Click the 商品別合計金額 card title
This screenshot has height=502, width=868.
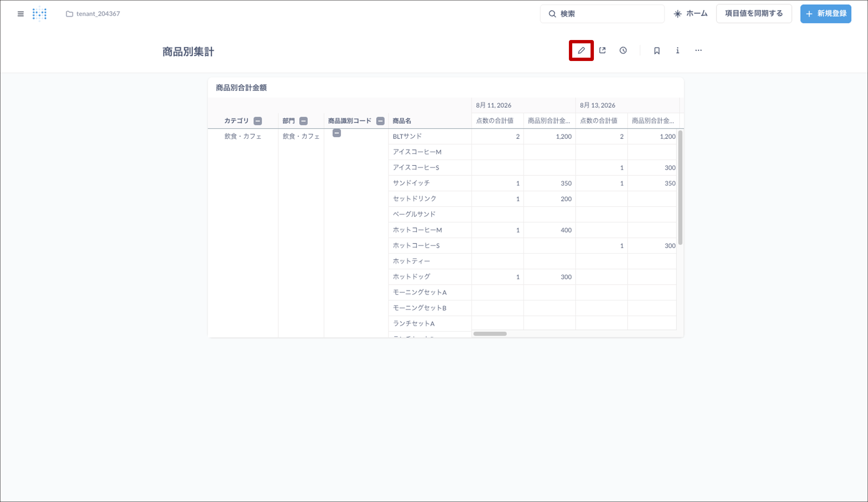pyautogui.click(x=241, y=88)
